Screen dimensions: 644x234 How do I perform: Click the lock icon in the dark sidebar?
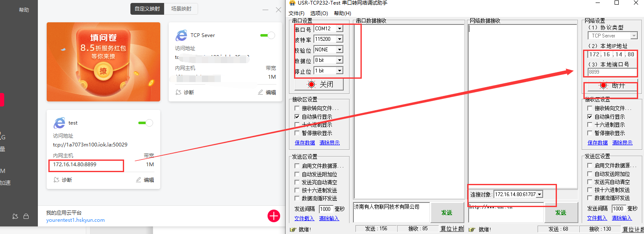pyautogui.click(x=26, y=216)
